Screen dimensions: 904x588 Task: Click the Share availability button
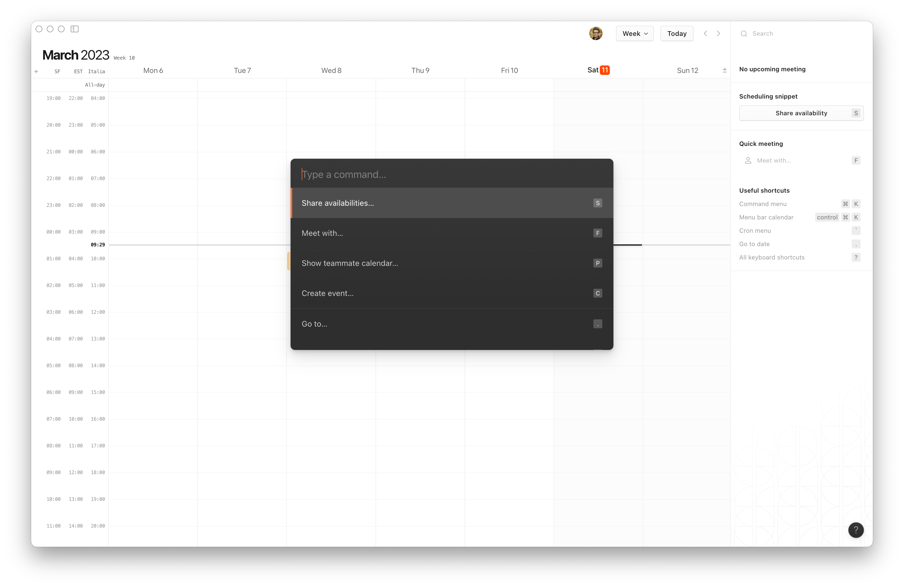[801, 113]
